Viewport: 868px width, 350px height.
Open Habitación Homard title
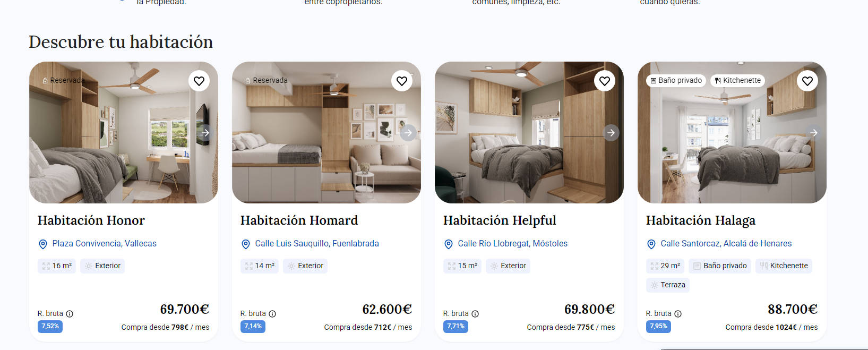pyautogui.click(x=299, y=220)
